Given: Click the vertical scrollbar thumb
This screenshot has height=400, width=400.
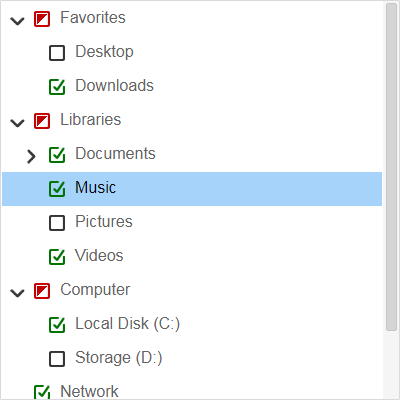Looking at the screenshot, I should click(x=391, y=167).
